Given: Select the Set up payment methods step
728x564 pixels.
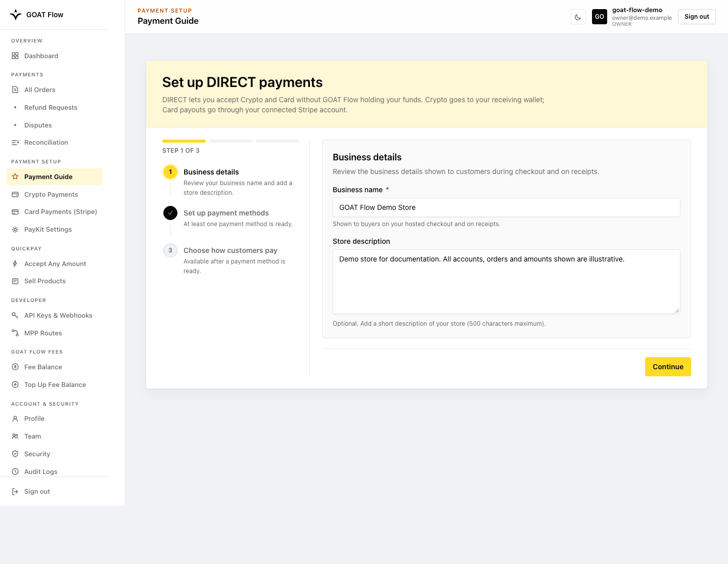Looking at the screenshot, I should 226,213.
